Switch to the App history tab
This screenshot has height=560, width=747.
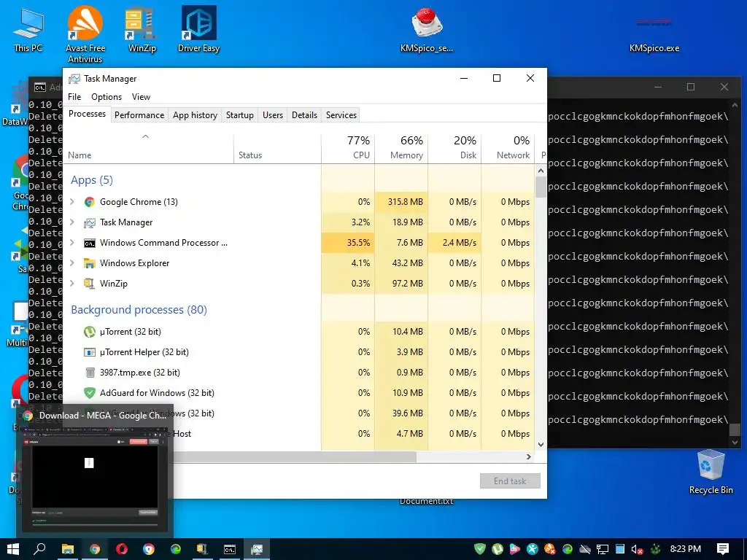tap(195, 115)
